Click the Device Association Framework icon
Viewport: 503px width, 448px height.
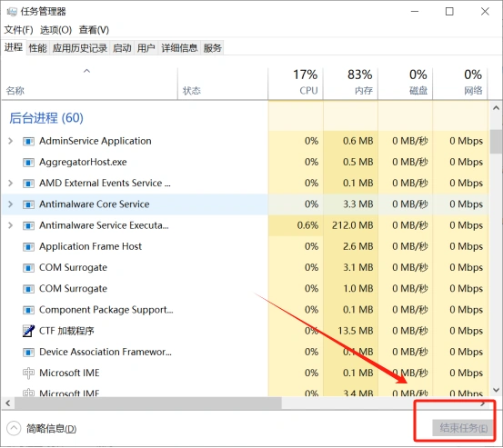(28, 353)
